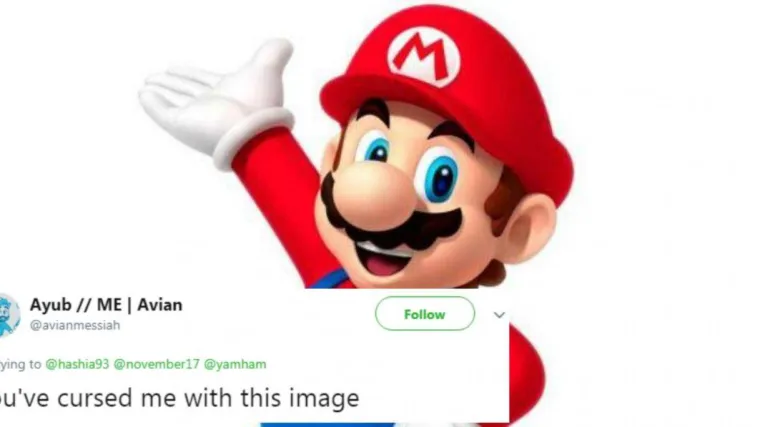Click Mario's blue eye nearest his ear
Image resolution: width=760 pixels, height=427 pixels.
[439, 176]
